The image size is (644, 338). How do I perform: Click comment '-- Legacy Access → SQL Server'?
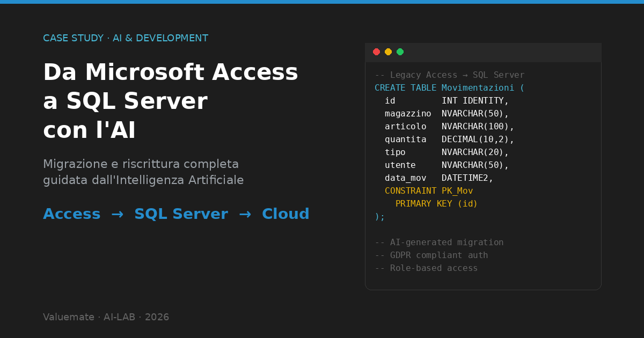[x=449, y=75]
